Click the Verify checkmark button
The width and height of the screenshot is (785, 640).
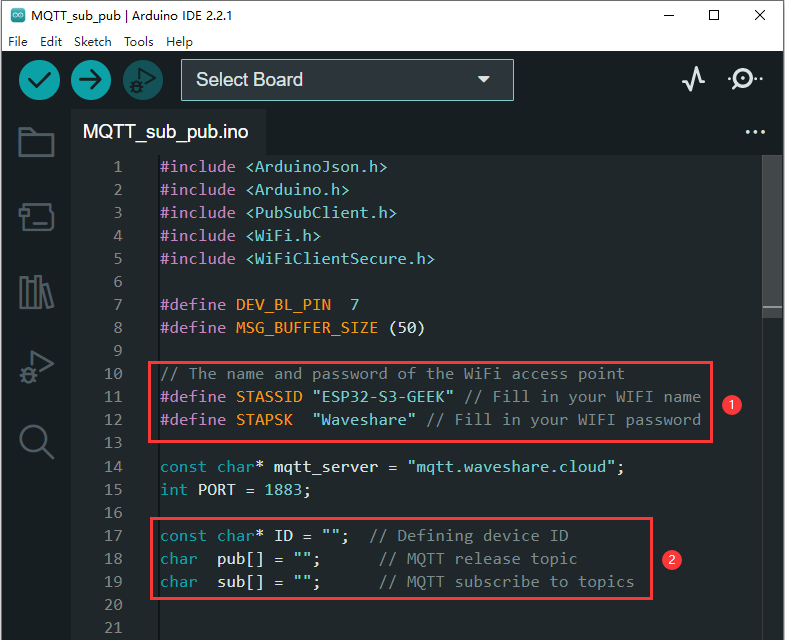[40, 80]
